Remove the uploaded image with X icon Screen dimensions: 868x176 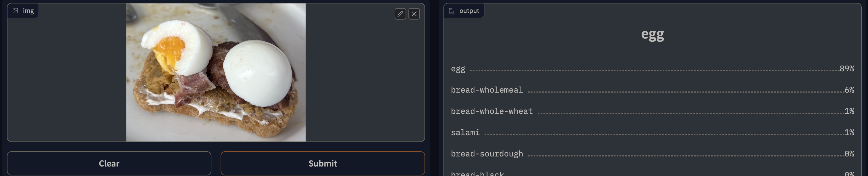coord(414,14)
